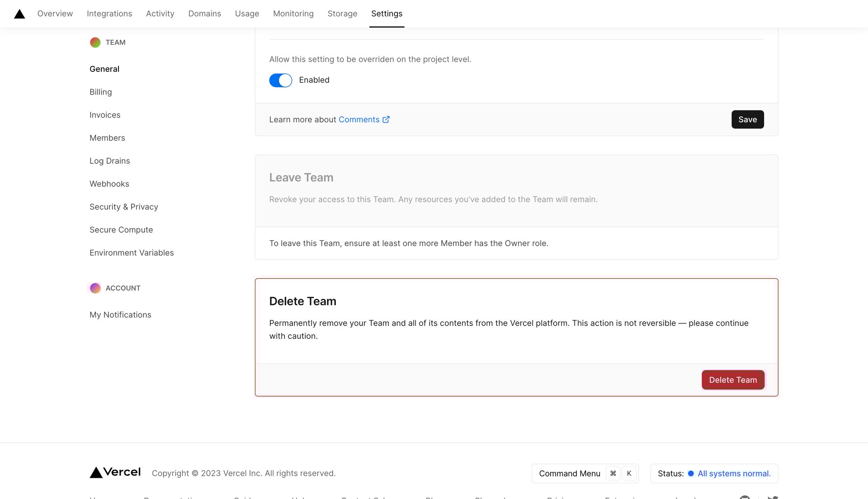The image size is (868, 499).
Task: Go to the Integrations tab
Action: pos(109,14)
